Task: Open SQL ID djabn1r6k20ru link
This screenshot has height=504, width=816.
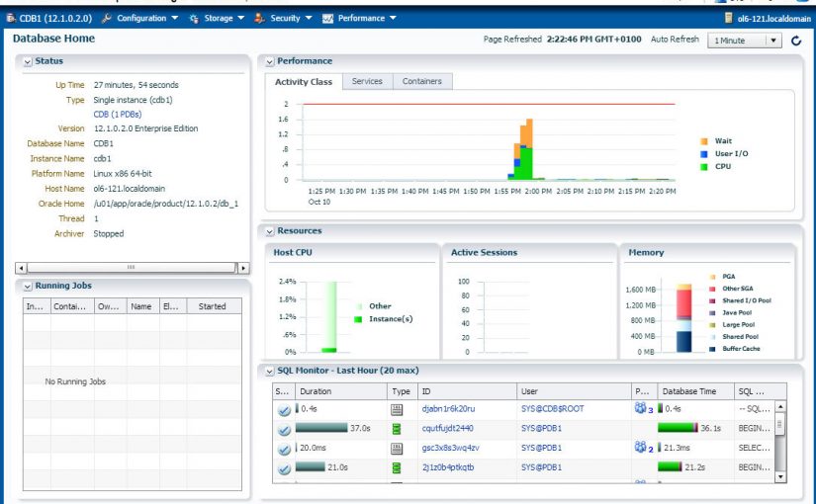Action: [448, 409]
